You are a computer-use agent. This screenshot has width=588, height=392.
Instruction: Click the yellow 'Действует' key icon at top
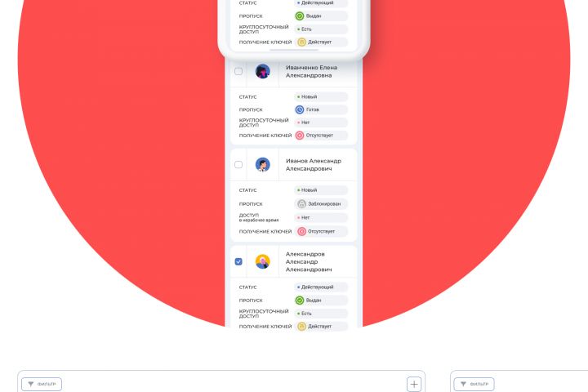coord(301,42)
